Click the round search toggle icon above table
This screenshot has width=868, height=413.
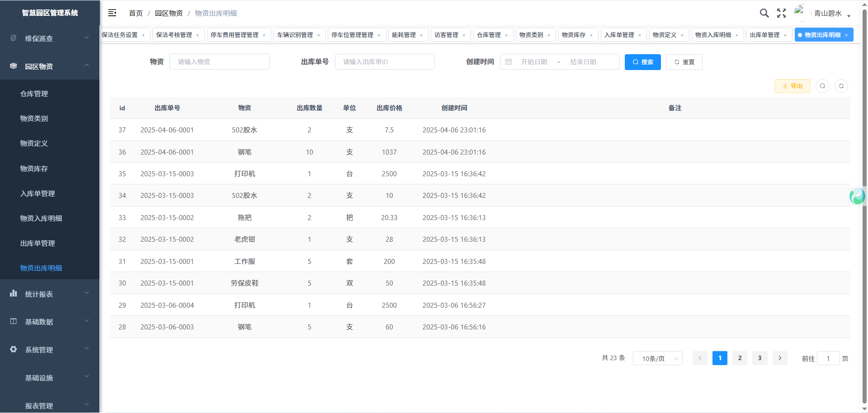click(822, 86)
